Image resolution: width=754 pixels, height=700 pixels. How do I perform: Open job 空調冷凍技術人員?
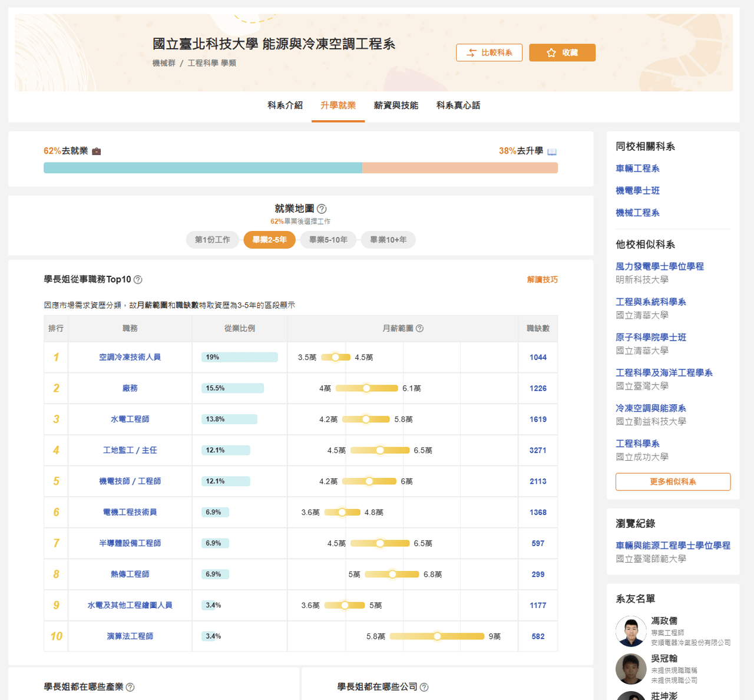[130, 357]
